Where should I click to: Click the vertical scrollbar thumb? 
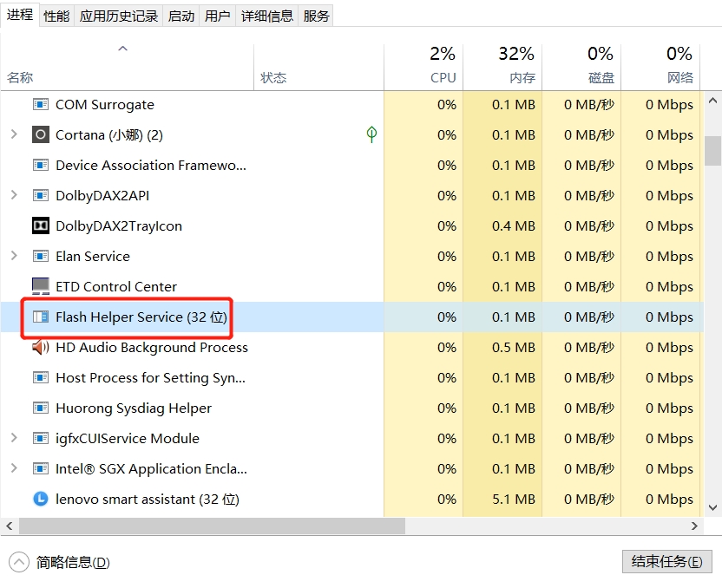pyautogui.click(x=712, y=150)
